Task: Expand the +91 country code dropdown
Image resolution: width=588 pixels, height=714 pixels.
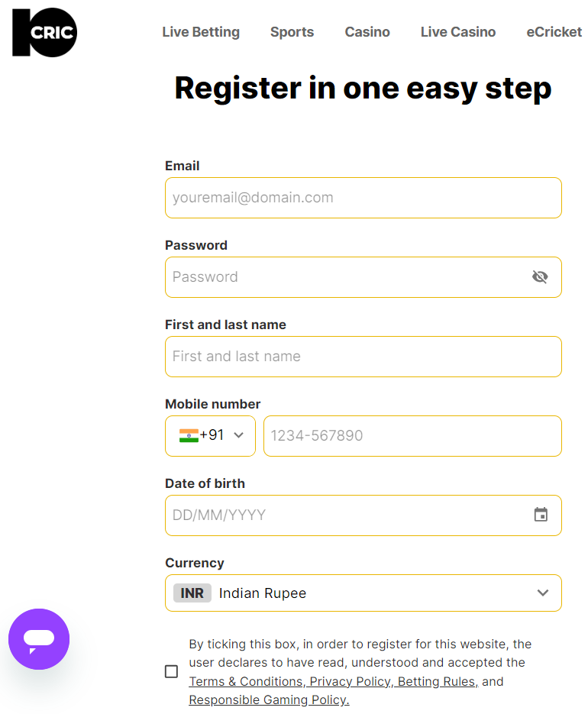Action: tap(238, 435)
